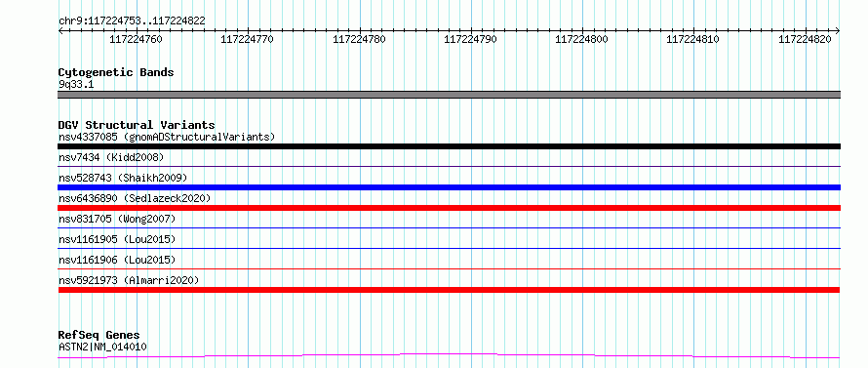
Task: Click the right arrow of the ruler
Action: click(x=838, y=31)
